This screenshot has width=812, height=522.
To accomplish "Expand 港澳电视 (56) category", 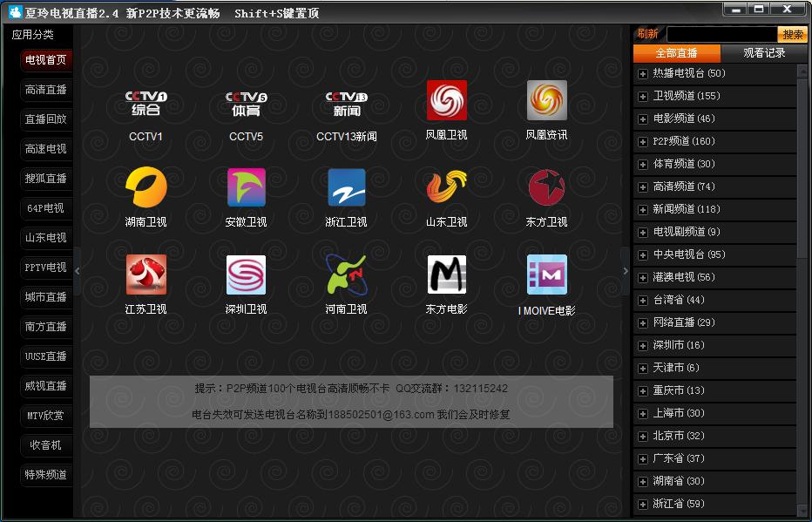I will (643, 278).
